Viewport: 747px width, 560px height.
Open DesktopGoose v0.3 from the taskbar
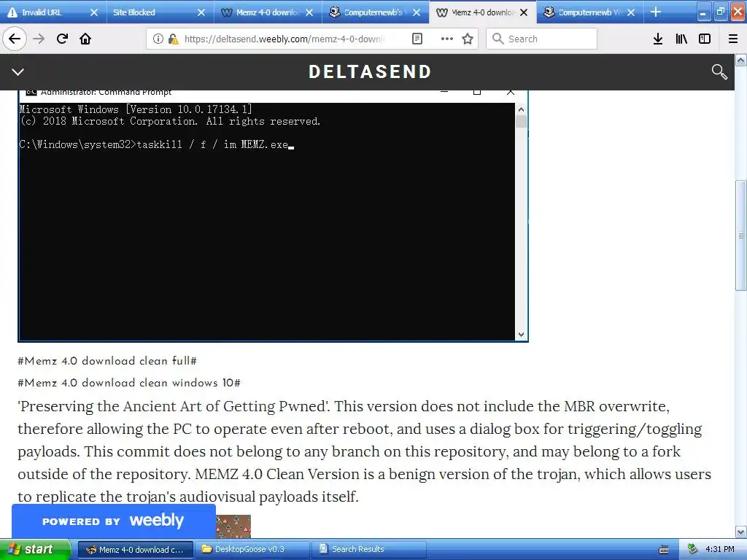[252, 550]
